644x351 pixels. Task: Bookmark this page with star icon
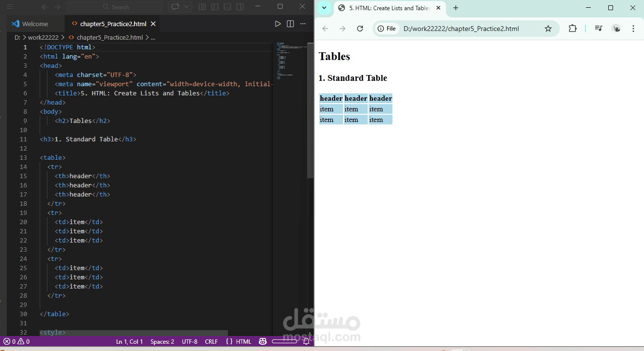coord(548,29)
